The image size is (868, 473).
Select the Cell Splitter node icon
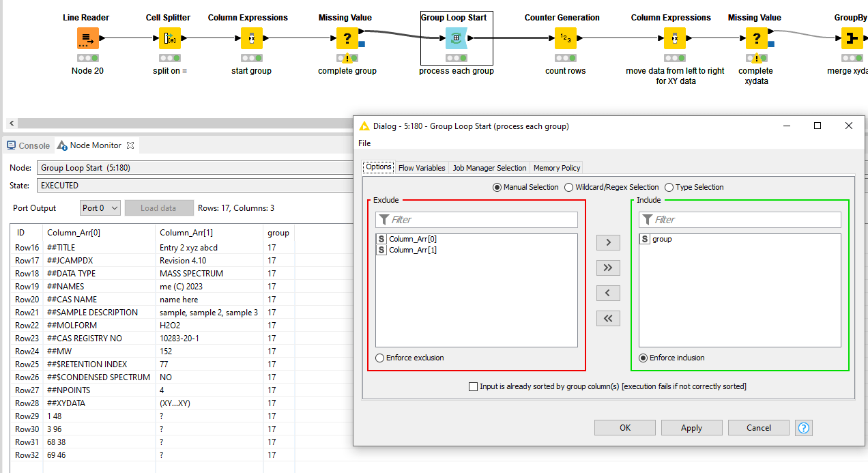170,38
